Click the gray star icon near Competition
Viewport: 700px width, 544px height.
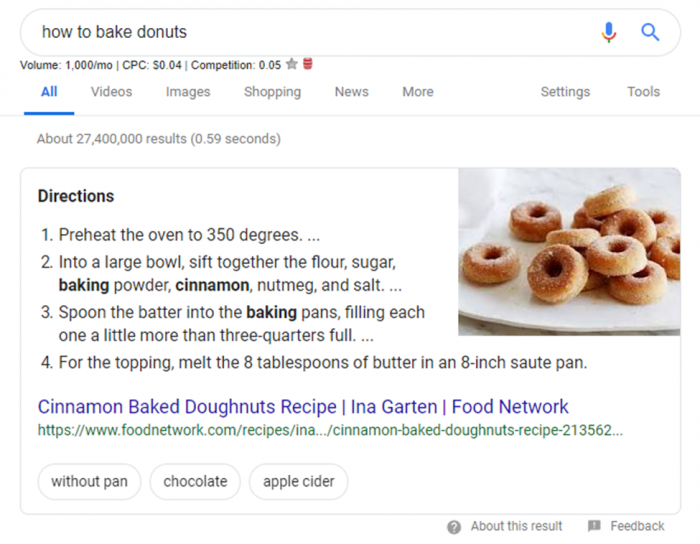coord(292,64)
